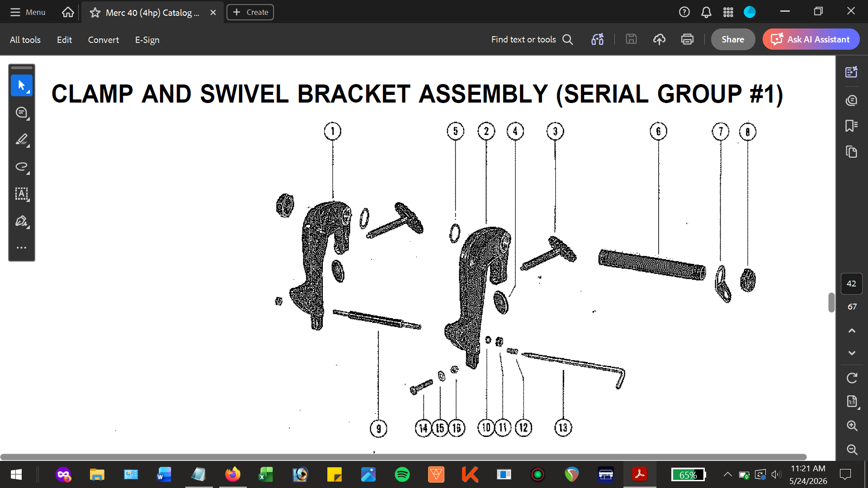Show hidden system tray icons

click(x=727, y=474)
